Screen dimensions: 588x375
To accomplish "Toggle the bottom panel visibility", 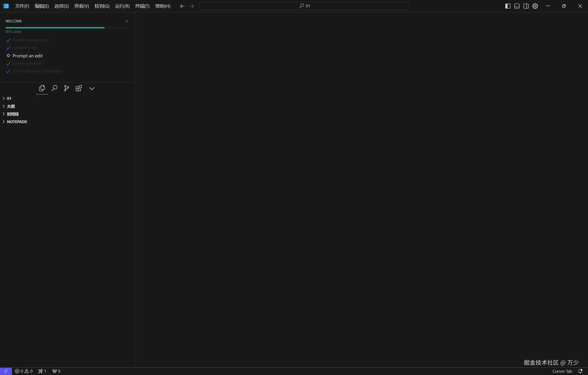I will point(517,6).
